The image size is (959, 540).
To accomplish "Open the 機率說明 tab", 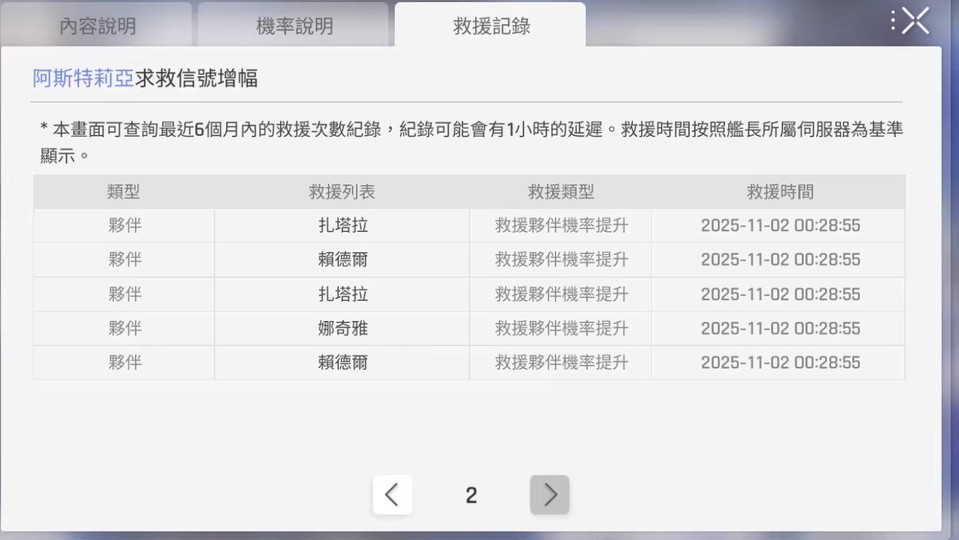I will [x=294, y=26].
